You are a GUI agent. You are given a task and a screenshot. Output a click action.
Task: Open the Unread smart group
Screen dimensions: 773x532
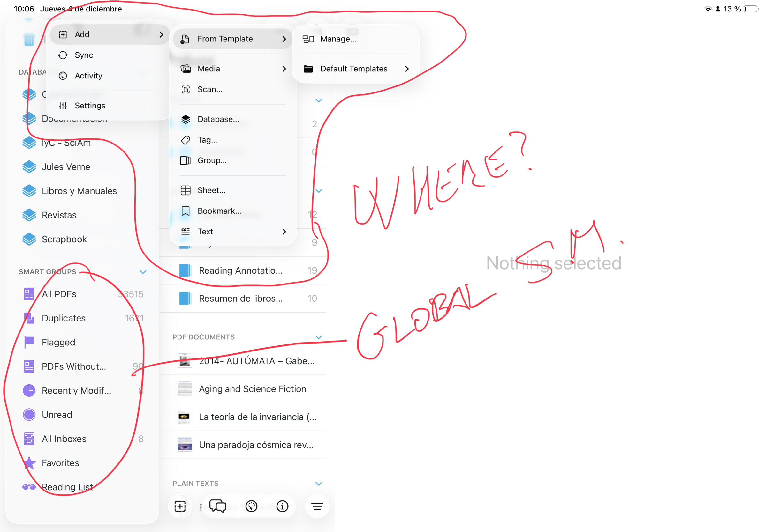click(57, 415)
